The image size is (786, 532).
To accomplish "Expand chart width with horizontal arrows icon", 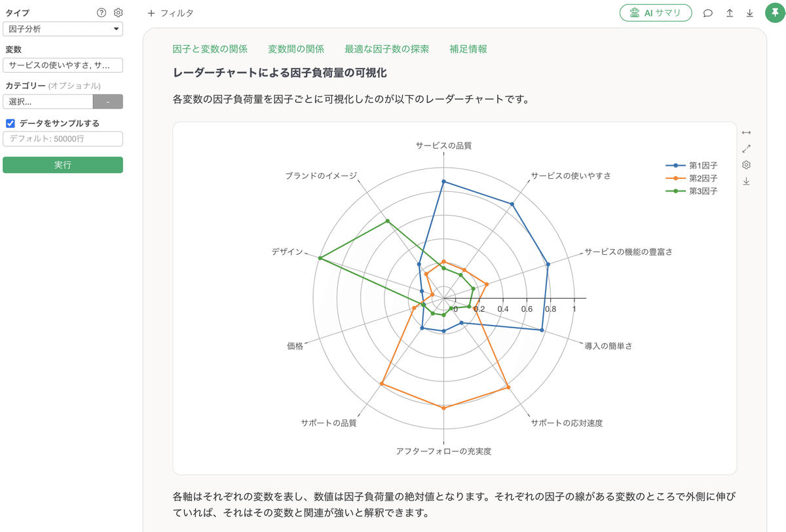I will pyautogui.click(x=746, y=132).
